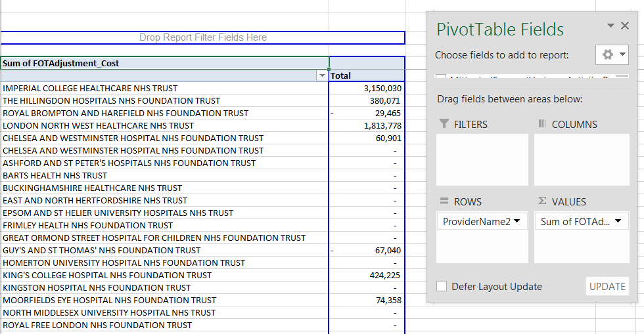The image size is (644, 334).
Task: Close the PivotTable Fields pane
Action: pos(625,26)
